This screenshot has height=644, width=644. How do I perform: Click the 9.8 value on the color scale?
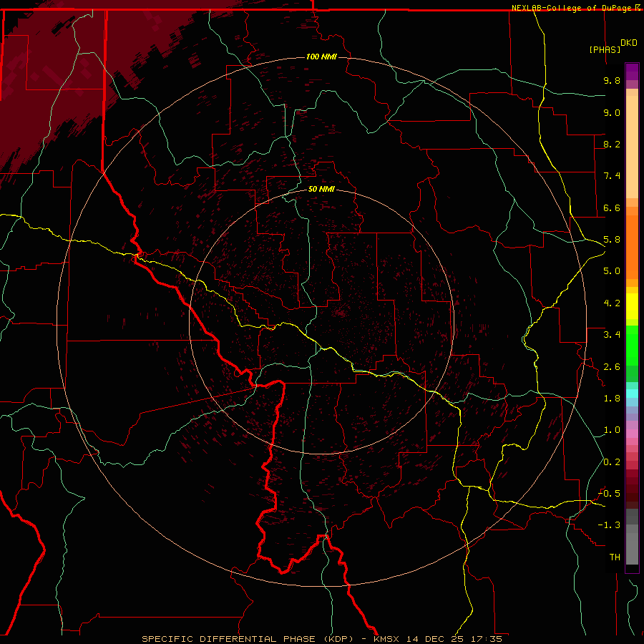[612, 80]
